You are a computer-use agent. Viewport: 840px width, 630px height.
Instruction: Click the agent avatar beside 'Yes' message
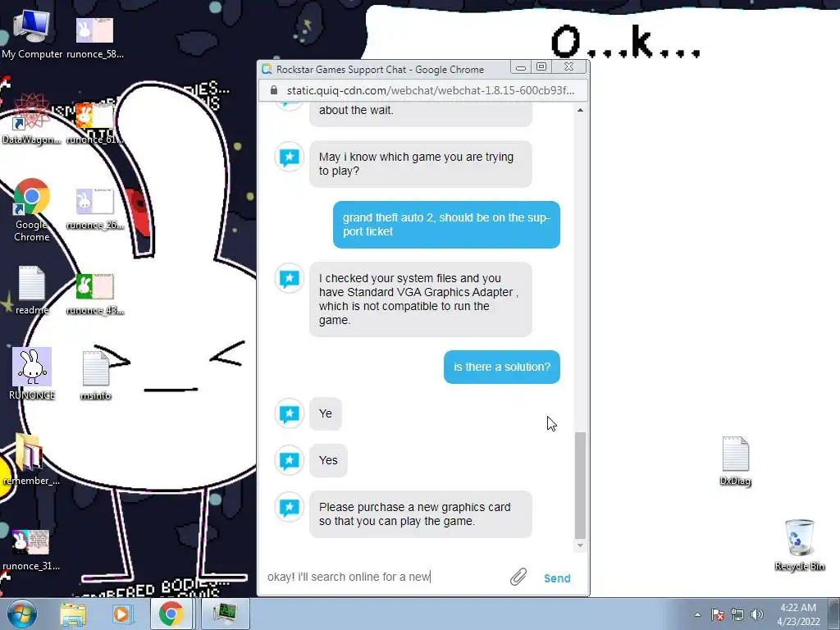290,460
